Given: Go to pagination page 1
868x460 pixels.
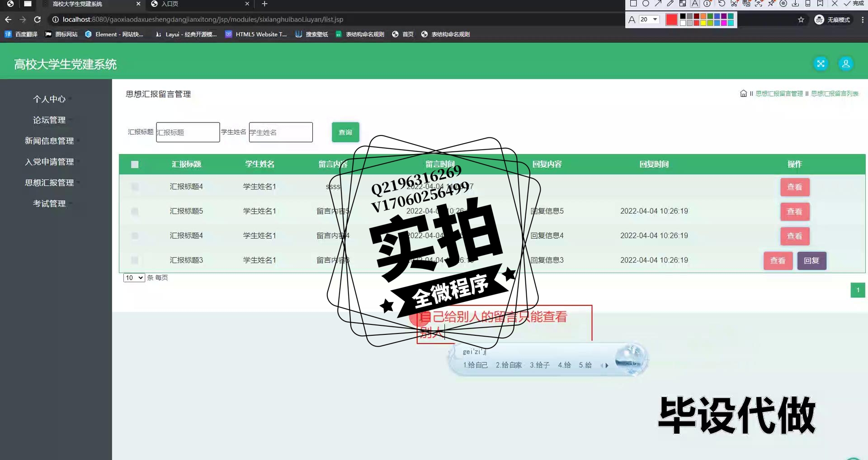Looking at the screenshot, I should pos(858,290).
